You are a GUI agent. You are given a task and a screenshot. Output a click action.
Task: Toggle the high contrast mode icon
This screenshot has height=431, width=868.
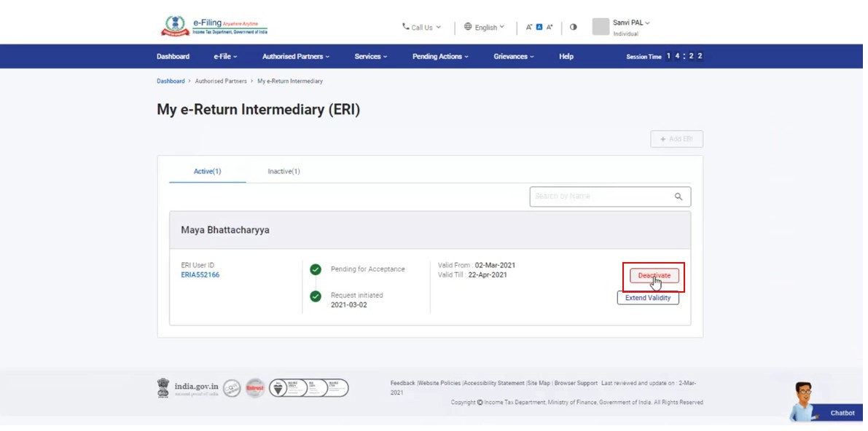(x=573, y=27)
